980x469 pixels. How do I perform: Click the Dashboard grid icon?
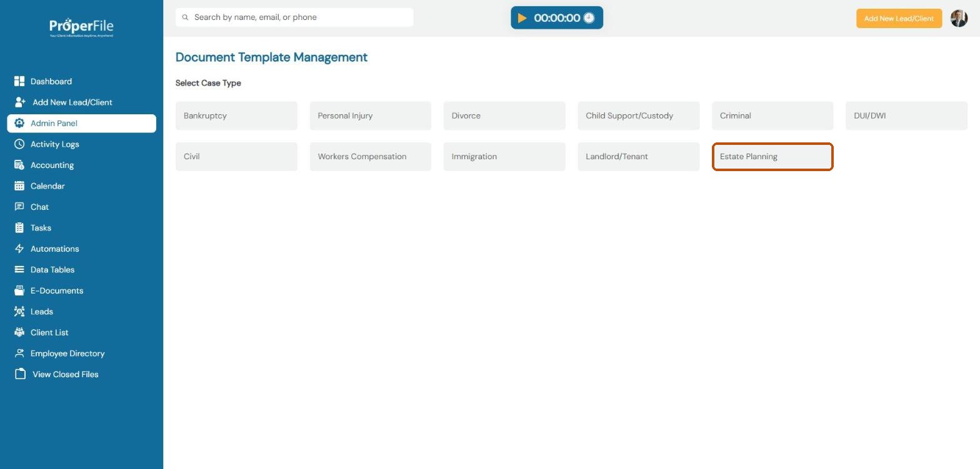click(x=19, y=81)
